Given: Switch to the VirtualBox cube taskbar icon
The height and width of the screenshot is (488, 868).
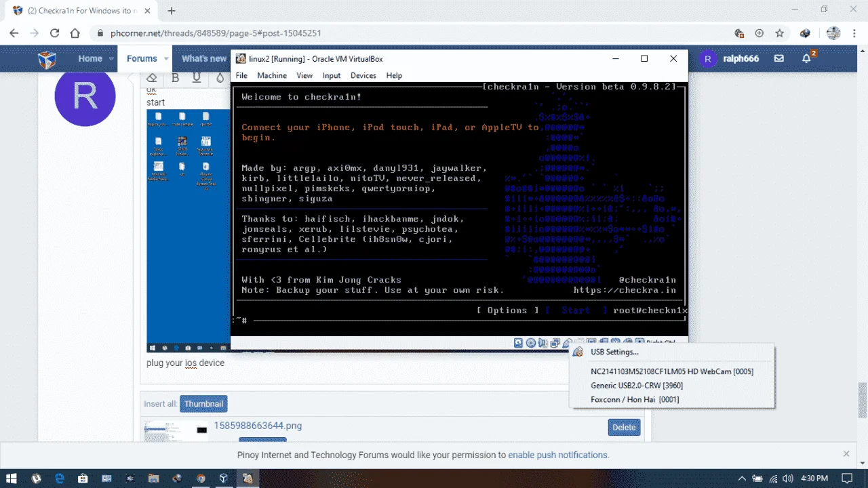Looking at the screenshot, I should 224,479.
